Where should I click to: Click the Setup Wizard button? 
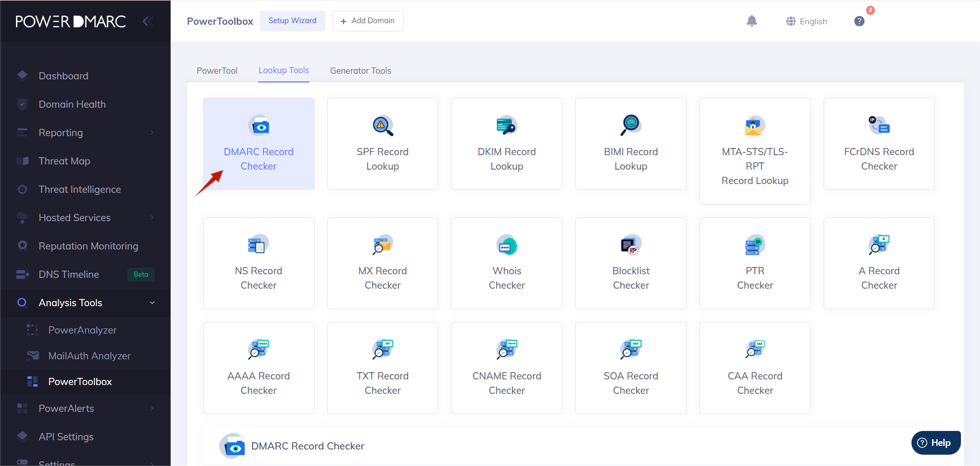coord(292,21)
